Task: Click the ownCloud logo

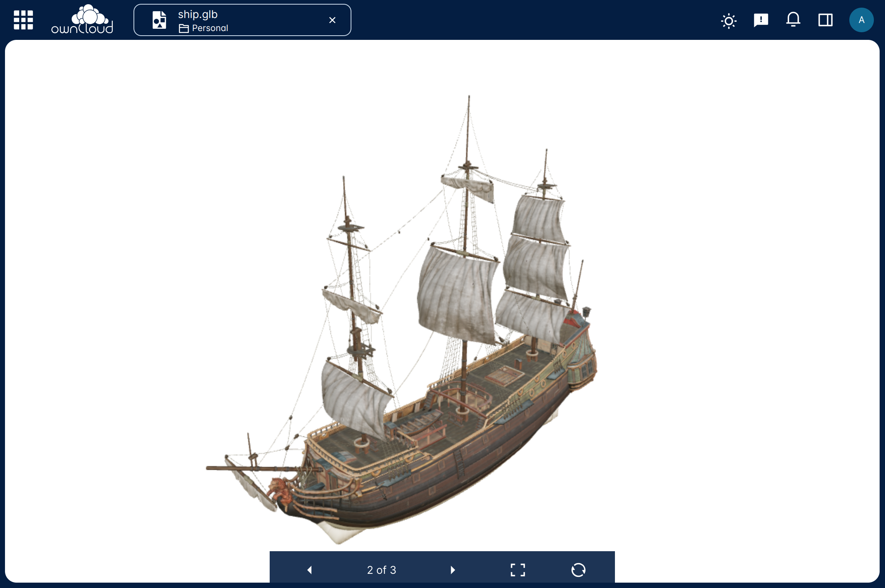Action: 82,20
